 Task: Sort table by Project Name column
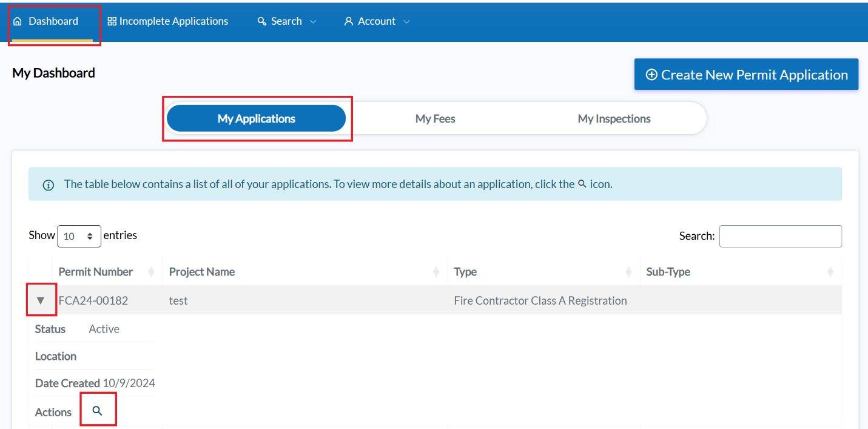(x=202, y=272)
